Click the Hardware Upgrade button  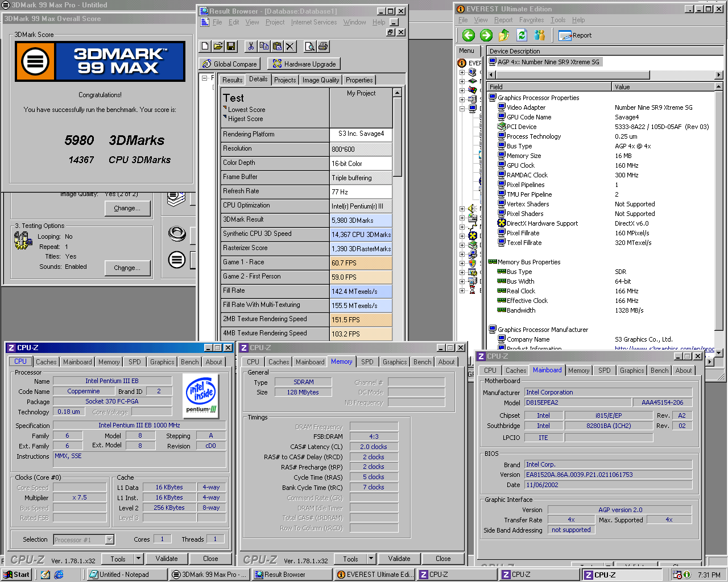304,64
